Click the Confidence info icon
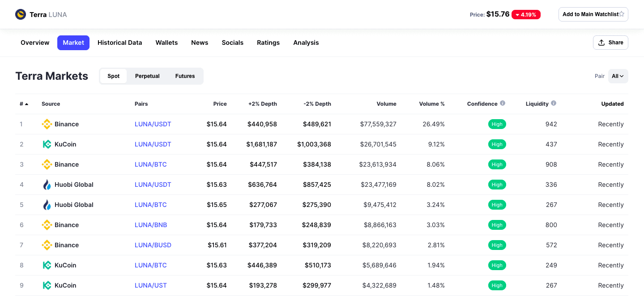Screen dimensions: 644x297 [x=503, y=103]
